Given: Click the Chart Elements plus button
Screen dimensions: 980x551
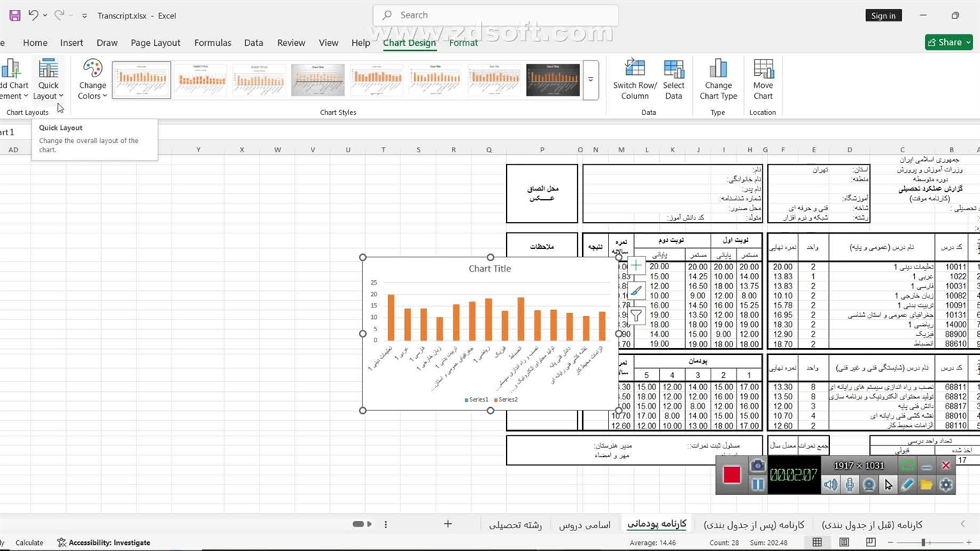Looking at the screenshot, I should coord(635,266).
